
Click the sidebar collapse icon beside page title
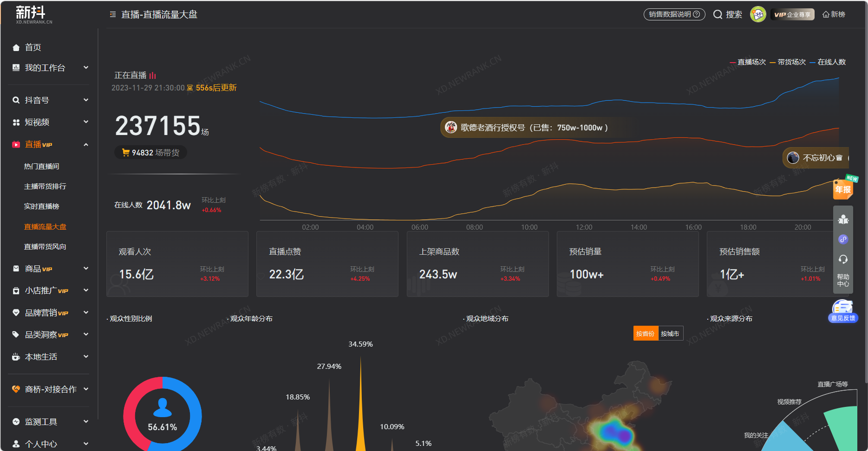113,15
